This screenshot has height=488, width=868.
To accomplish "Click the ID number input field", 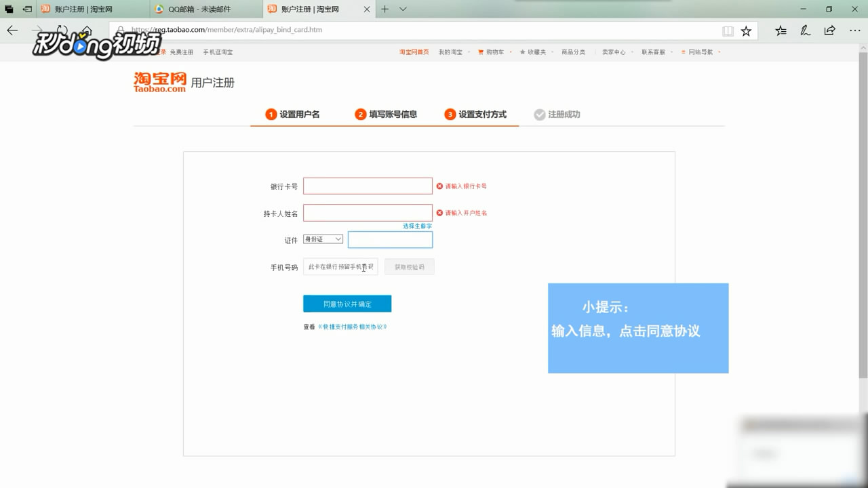I will click(390, 239).
